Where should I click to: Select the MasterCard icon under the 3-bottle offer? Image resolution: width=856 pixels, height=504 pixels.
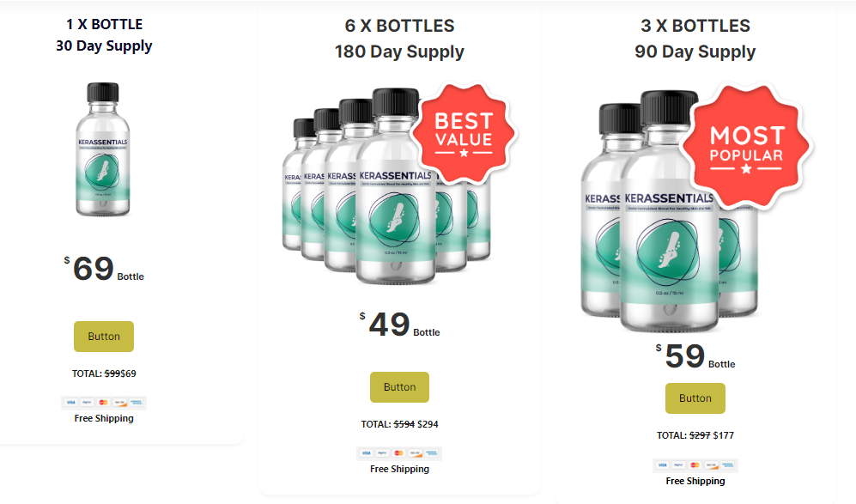(695, 465)
